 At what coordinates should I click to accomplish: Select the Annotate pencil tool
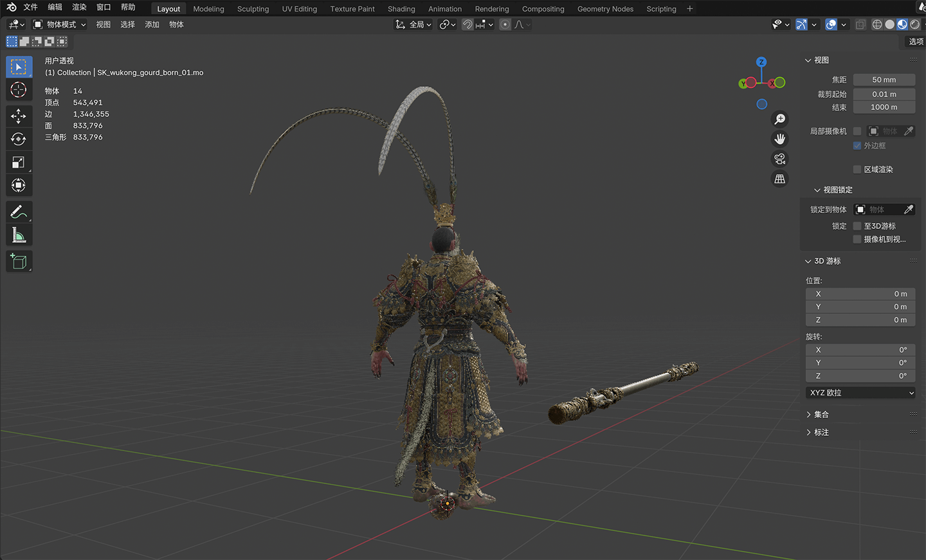(19, 212)
